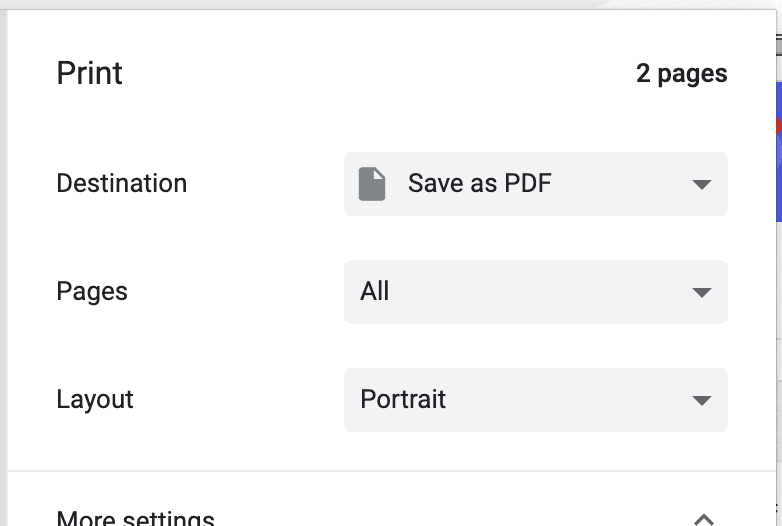Click the Print dialog heading
782x526 pixels.
click(x=90, y=74)
